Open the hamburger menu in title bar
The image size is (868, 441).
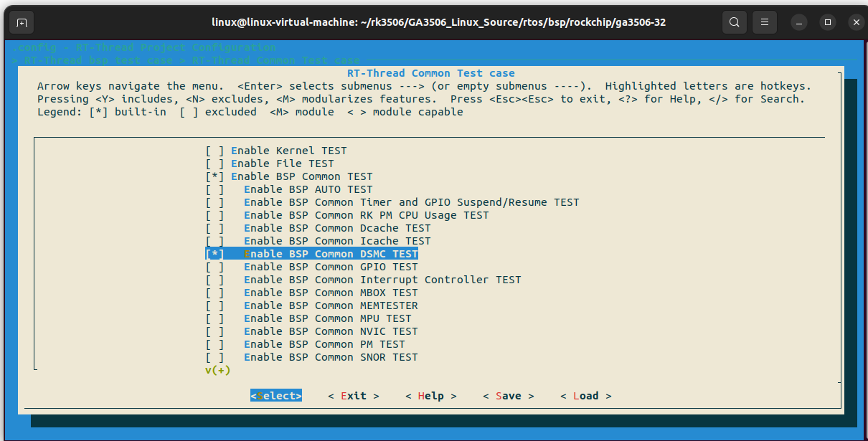coord(765,22)
